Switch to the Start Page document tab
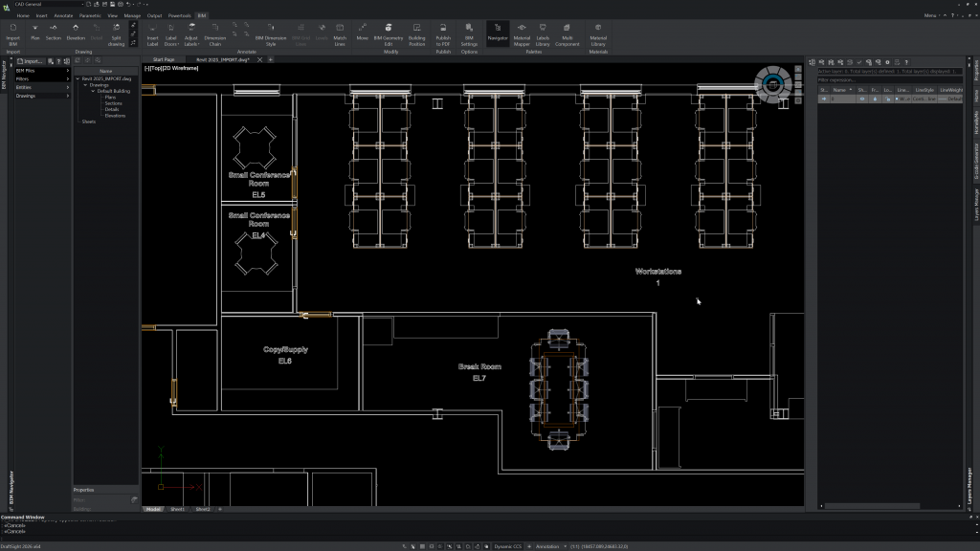This screenshot has width=980, height=551. [x=164, y=59]
